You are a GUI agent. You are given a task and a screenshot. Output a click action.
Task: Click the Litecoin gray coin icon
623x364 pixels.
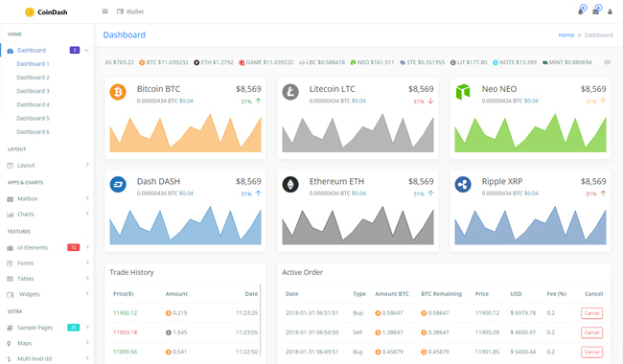click(290, 92)
